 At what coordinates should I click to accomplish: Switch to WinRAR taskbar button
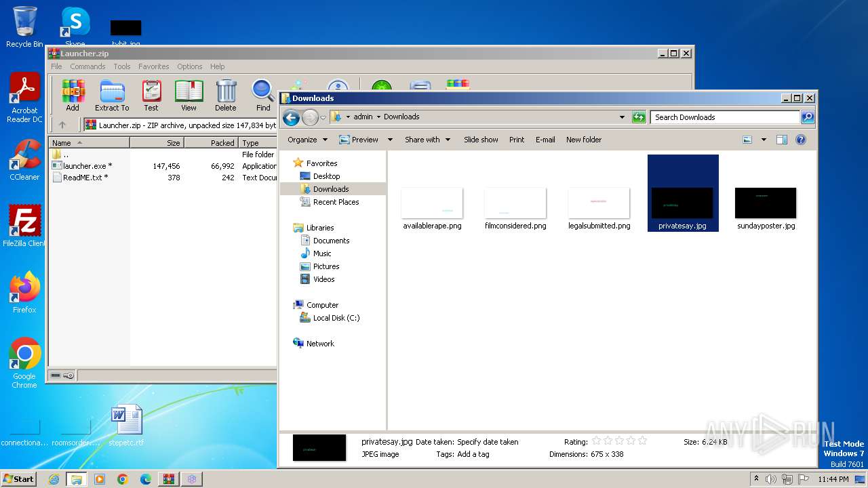click(168, 479)
